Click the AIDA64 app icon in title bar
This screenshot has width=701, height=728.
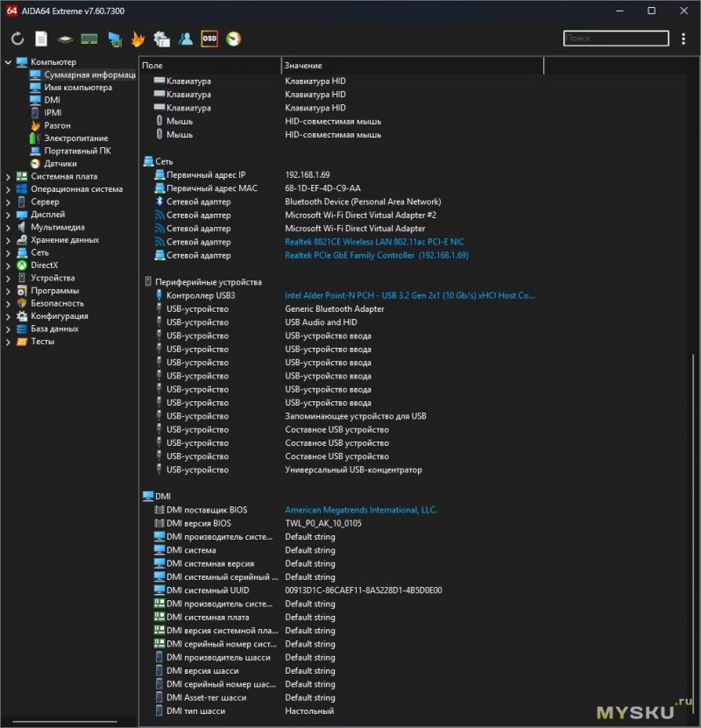[x=11, y=11]
